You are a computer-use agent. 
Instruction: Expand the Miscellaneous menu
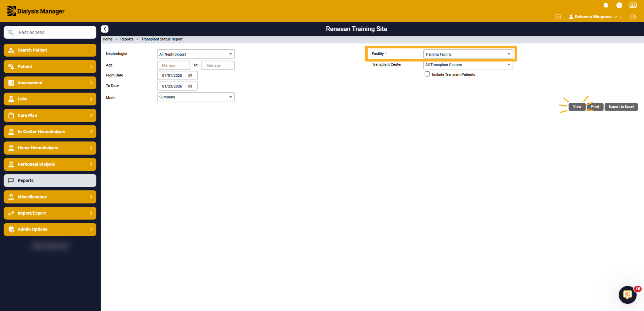[x=50, y=197]
